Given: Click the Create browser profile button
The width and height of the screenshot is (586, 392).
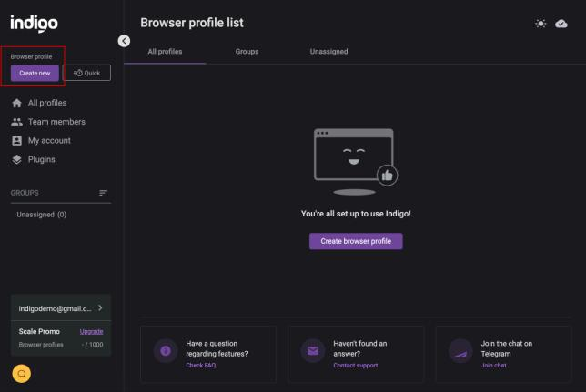Looking at the screenshot, I should click(356, 241).
